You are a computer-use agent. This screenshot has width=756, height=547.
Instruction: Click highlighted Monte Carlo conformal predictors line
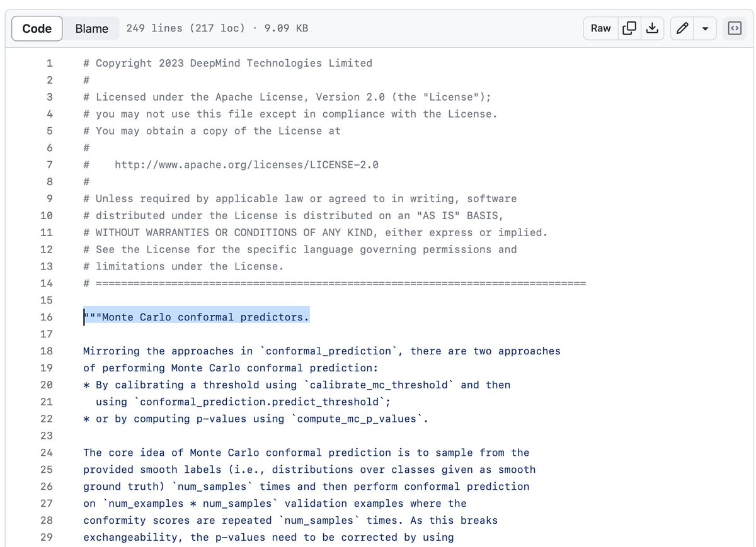(x=197, y=317)
